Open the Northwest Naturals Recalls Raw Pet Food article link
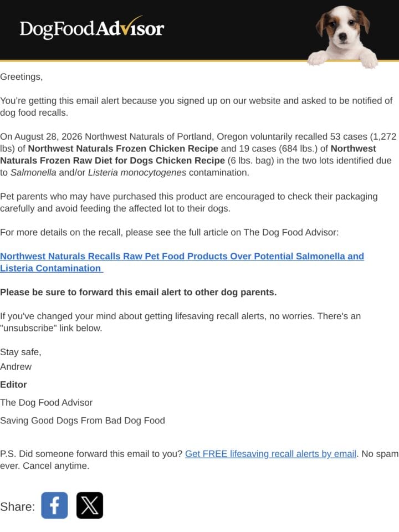The height and width of the screenshot is (532, 399). coord(182,262)
